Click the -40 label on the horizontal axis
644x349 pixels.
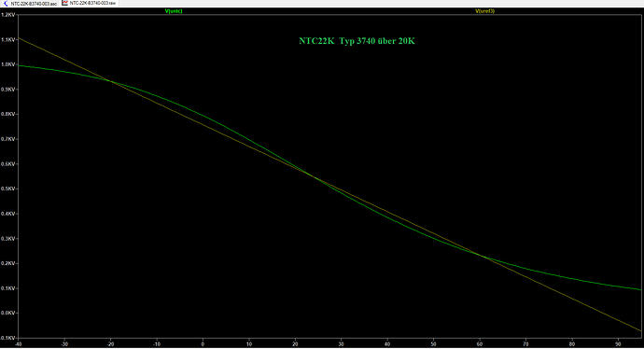[x=18, y=344]
